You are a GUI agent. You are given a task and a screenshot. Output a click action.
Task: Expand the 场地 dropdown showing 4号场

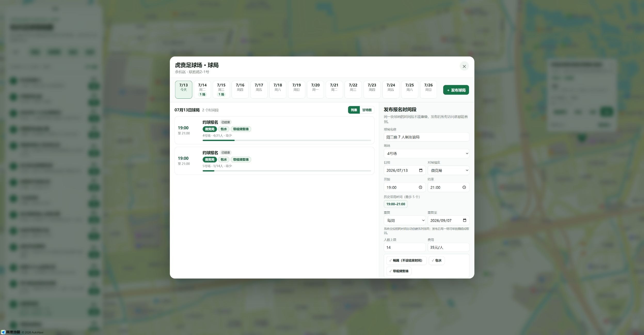[x=426, y=153]
